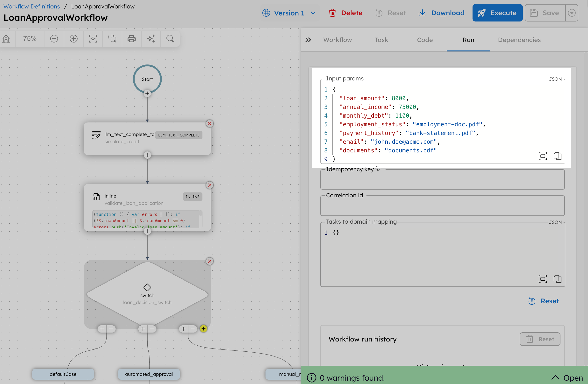Click the "0 warnings found." status text
Image resolution: width=588 pixels, height=384 pixels.
point(352,378)
